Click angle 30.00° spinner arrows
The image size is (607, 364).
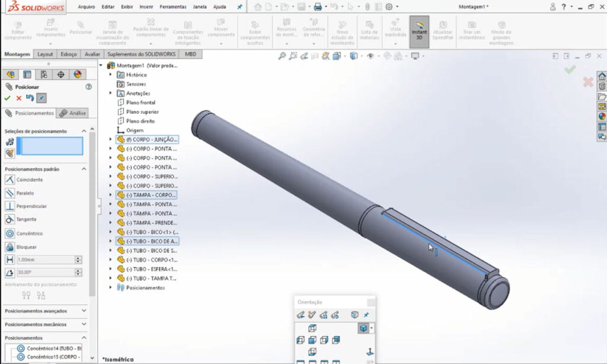click(x=78, y=272)
